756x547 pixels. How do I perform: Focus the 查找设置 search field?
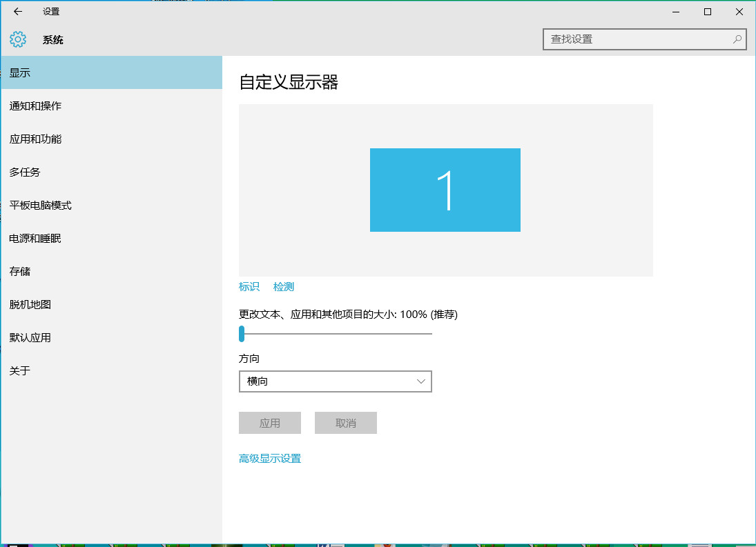[x=645, y=39]
